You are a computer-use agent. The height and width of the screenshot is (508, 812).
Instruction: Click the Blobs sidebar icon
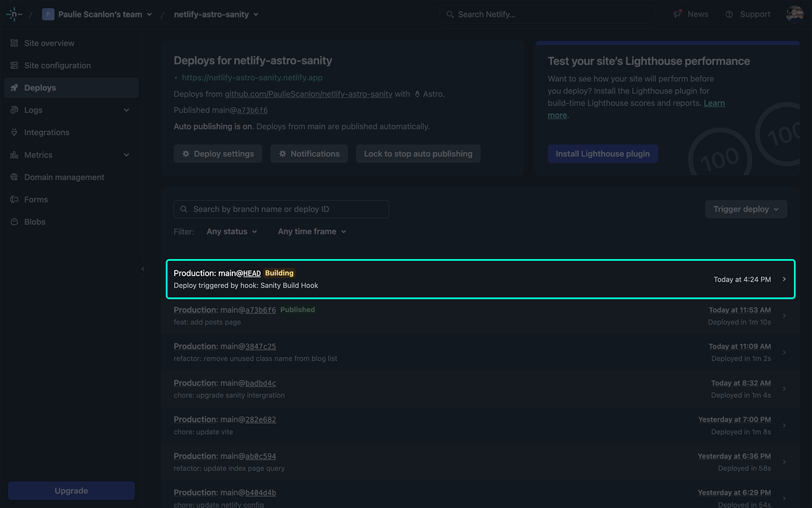[14, 222]
